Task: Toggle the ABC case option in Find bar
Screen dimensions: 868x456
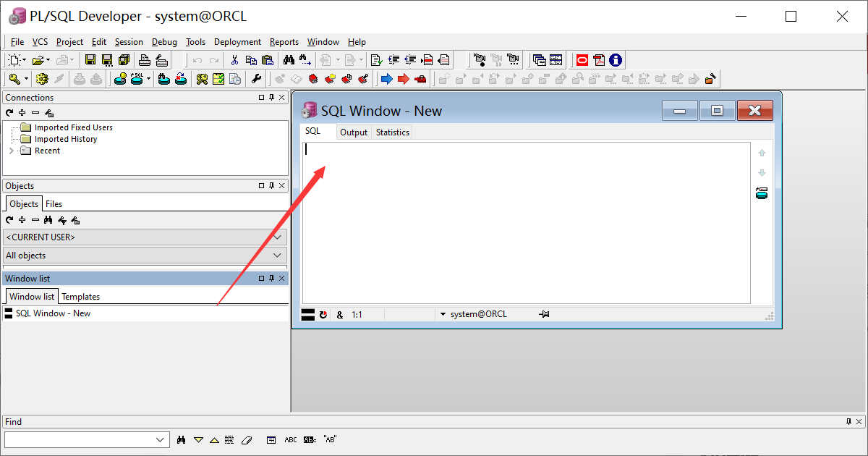Action: [291, 439]
